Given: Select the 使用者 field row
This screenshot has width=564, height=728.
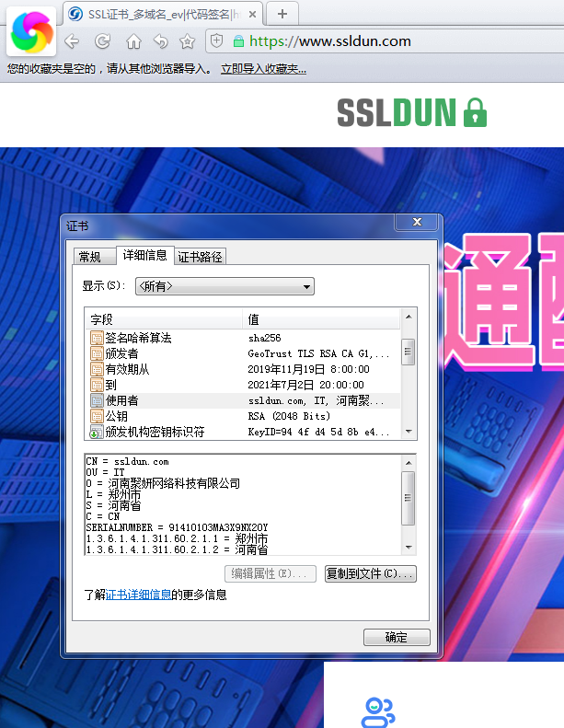Looking at the screenshot, I should [x=243, y=400].
